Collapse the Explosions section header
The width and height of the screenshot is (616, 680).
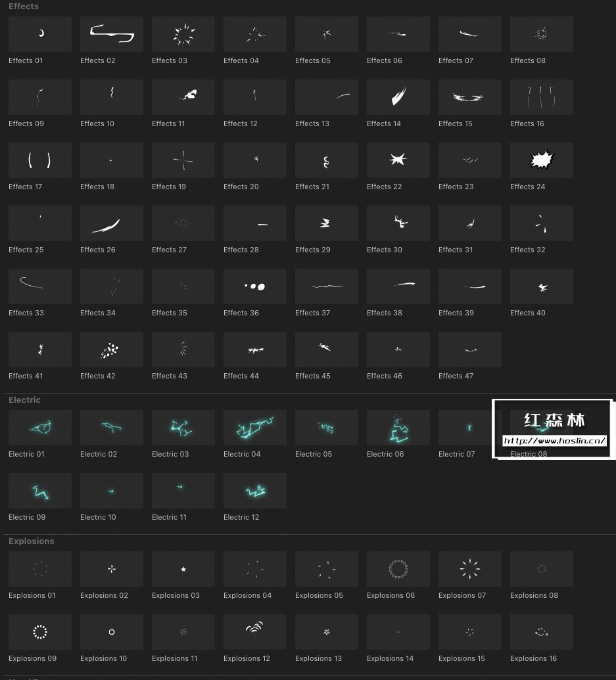point(32,541)
